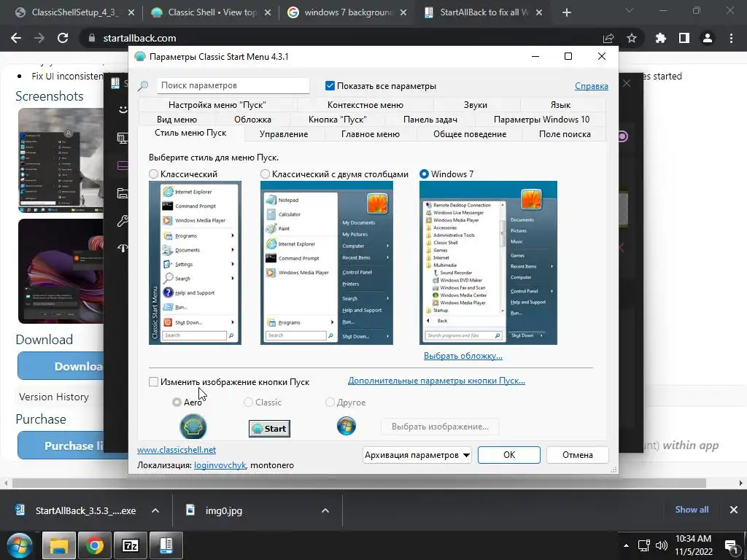Open the Язык tab
This screenshot has height=560, width=747.
pos(560,105)
